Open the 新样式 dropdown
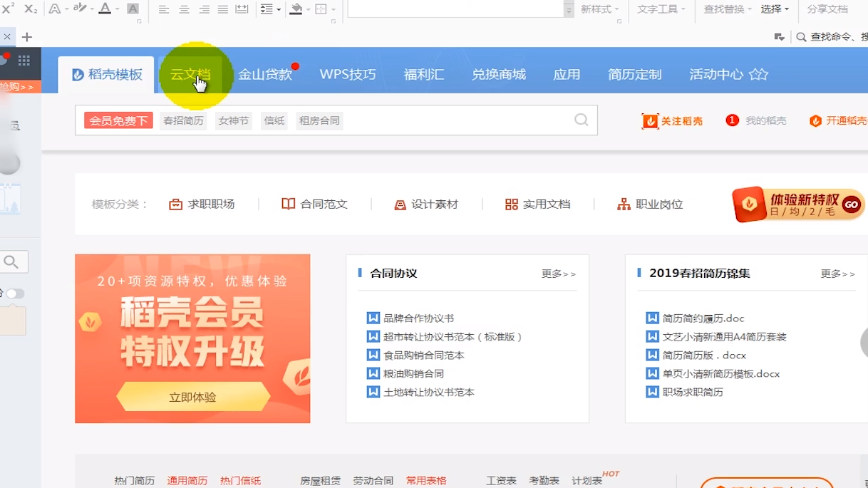 click(599, 9)
